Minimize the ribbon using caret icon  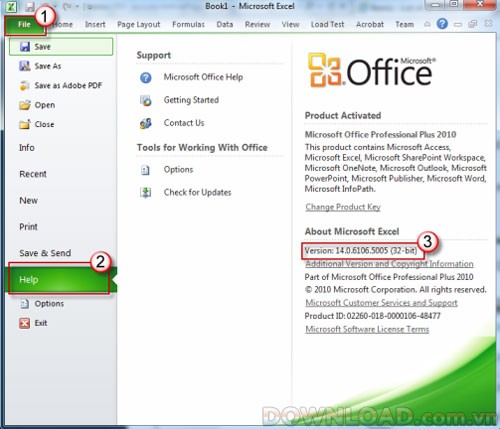(x=427, y=24)
